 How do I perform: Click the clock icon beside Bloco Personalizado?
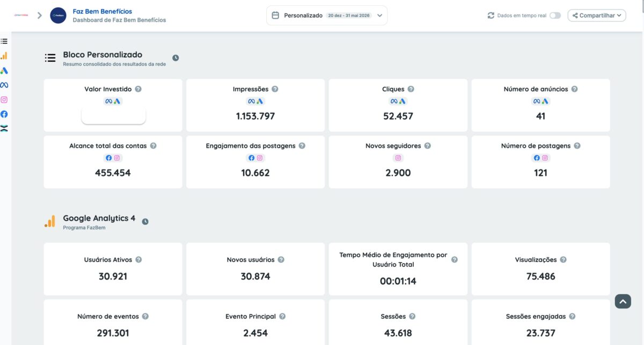point(175,58)
